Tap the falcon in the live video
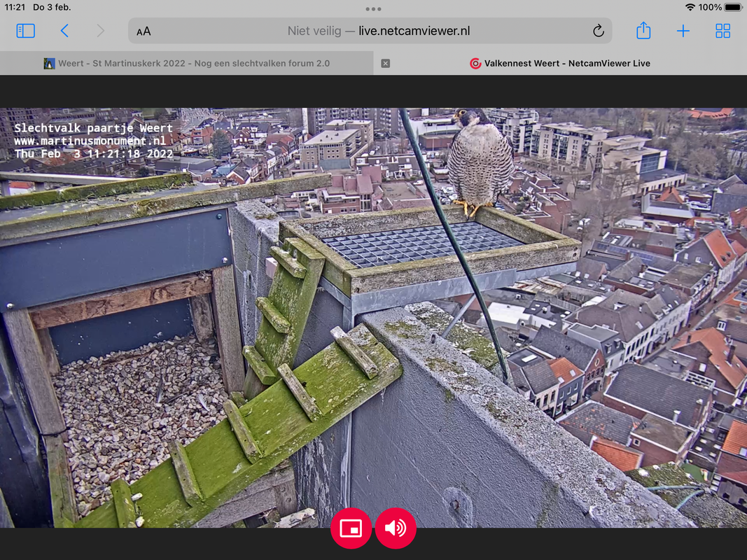Screen dimensions: 747x560 click(480, 162)
